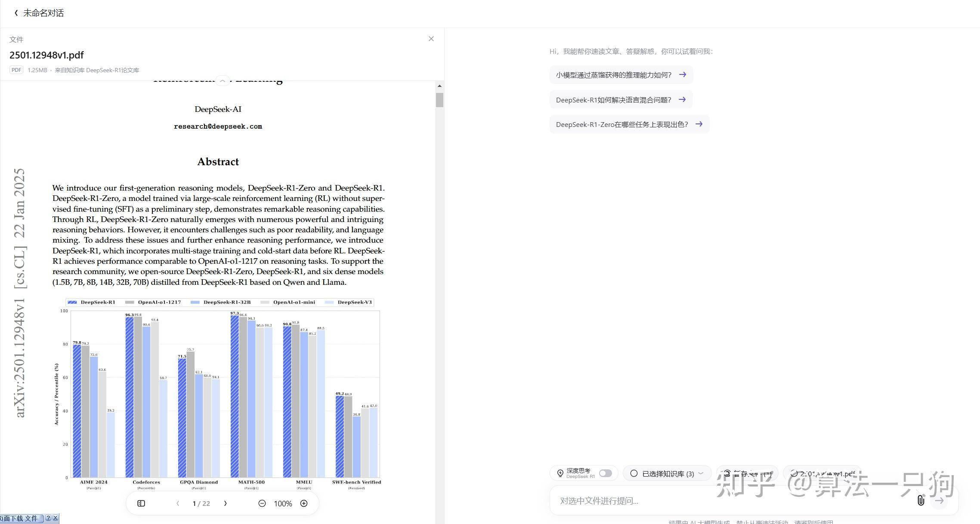Click the DeepSeek-AI author line in the PDF
Screen dimensions: 980x524
point(218,109)
